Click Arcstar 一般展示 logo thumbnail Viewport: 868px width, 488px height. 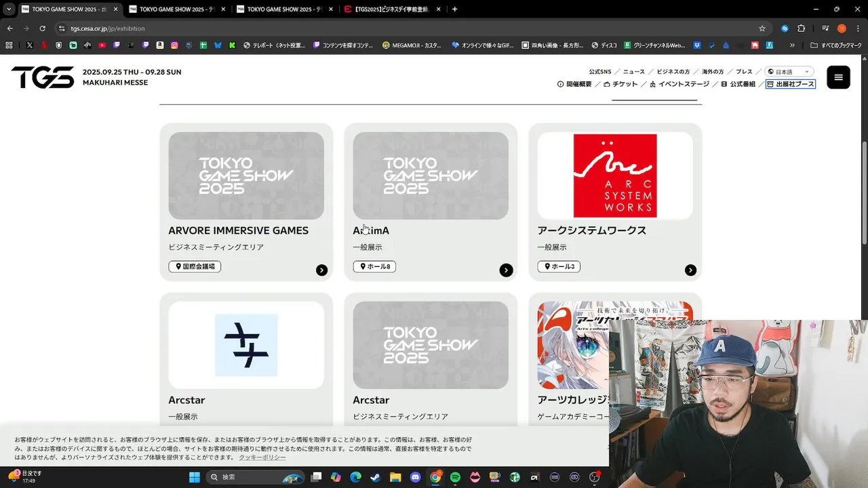pos(246,345)
